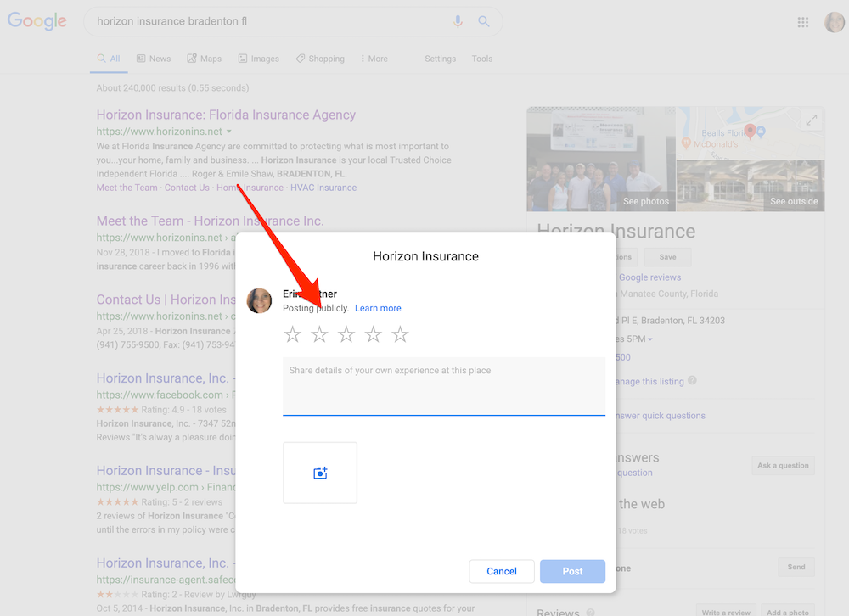Image resolution: width=849 pixels, height=616 pixels.
Task: Open Answer quick questions link
Action: [661, 416]
